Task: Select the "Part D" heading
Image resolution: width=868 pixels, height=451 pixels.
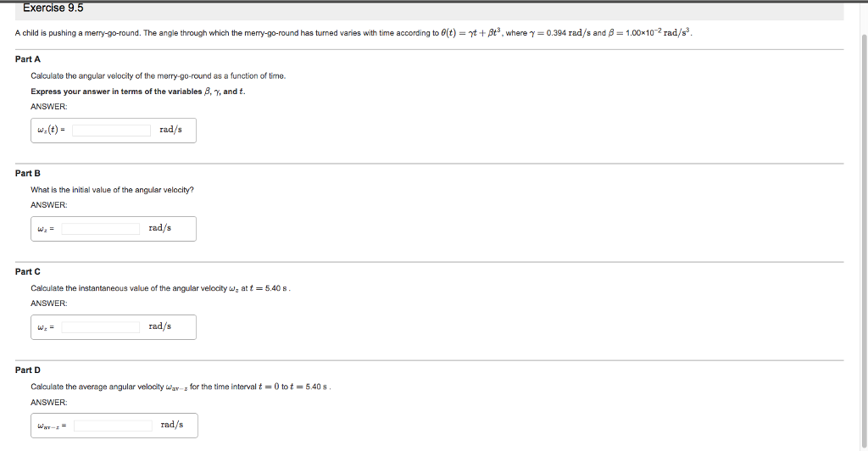Action: click(28, 370)
